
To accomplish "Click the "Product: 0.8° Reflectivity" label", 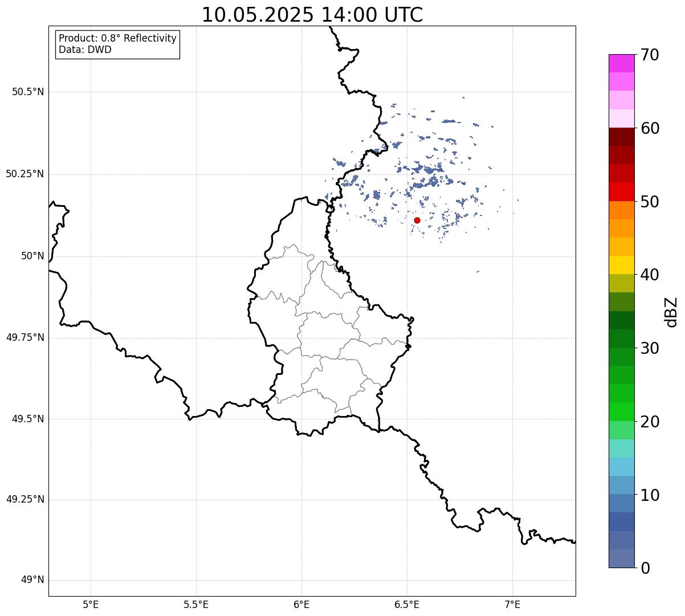I will tap(118, 38).
